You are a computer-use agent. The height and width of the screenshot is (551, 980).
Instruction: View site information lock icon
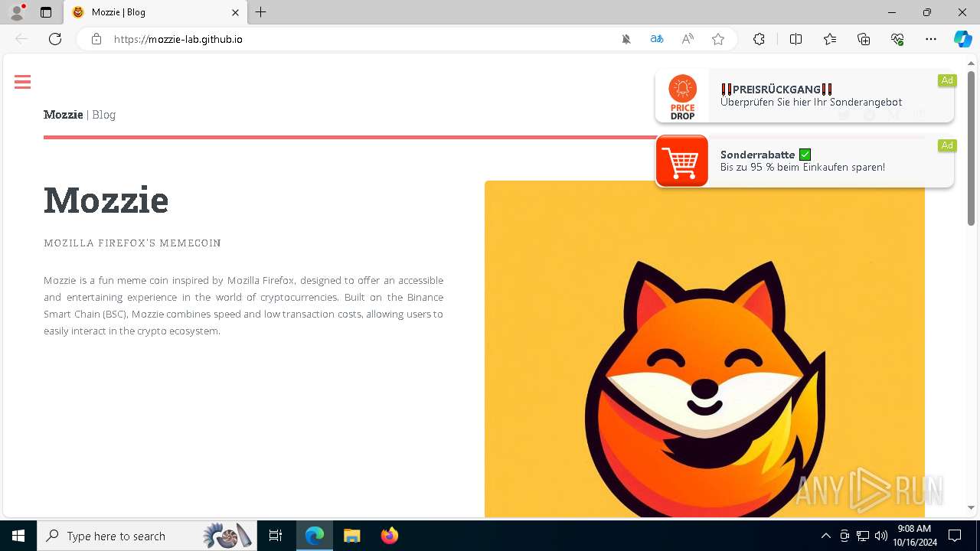(96, 39)
